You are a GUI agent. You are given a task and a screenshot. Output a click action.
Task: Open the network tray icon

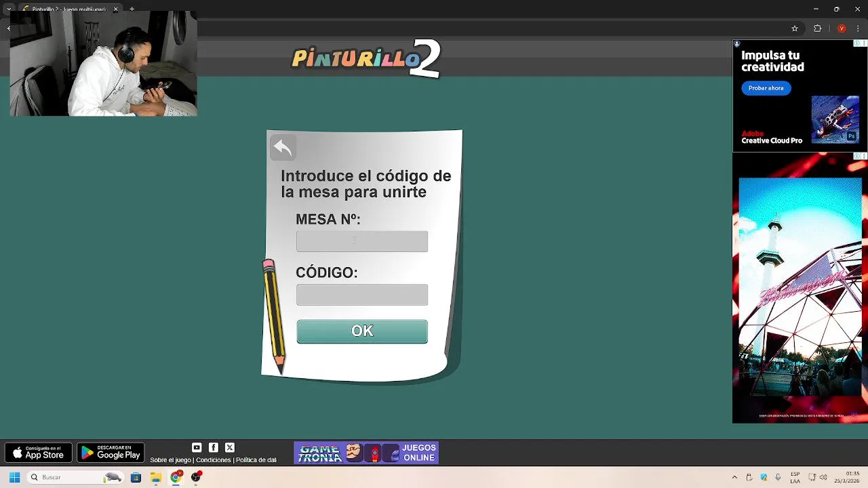click(812, 477)
